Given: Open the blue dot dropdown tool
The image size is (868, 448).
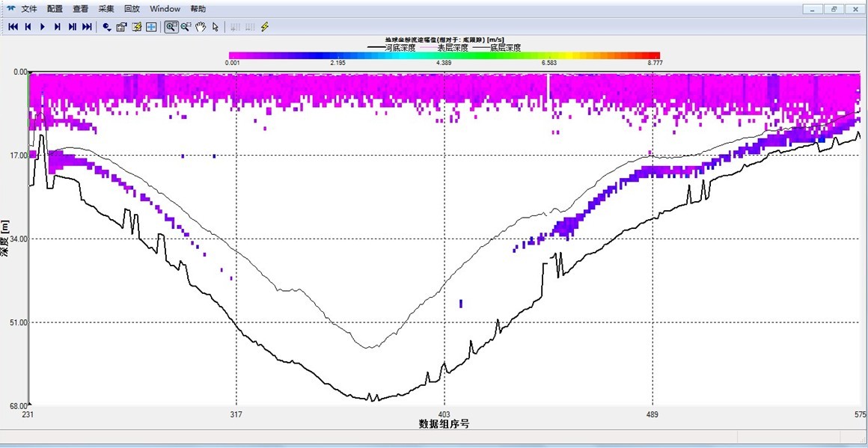Looking at the screenshot, I should pyautogui.click(x=107, y=27).
